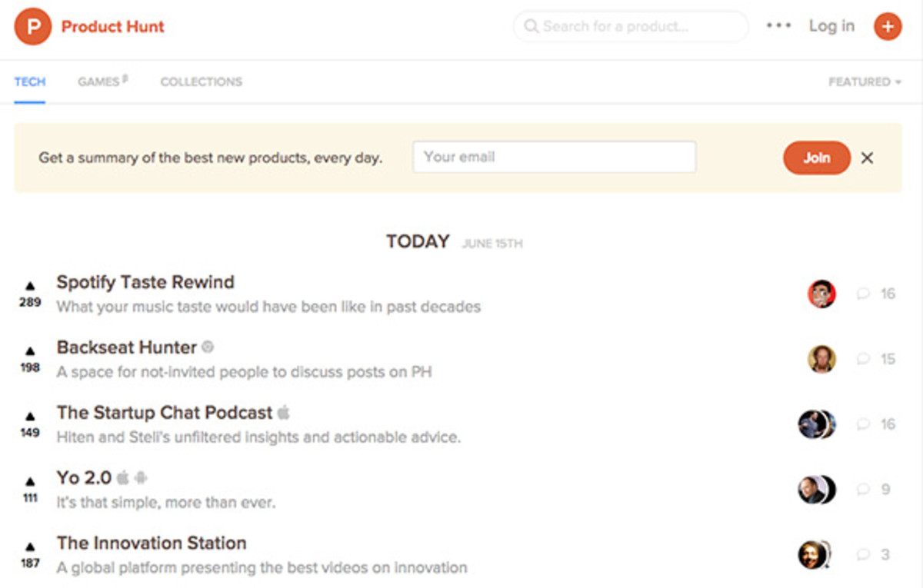Click the product search box

(x=631, y=26)
